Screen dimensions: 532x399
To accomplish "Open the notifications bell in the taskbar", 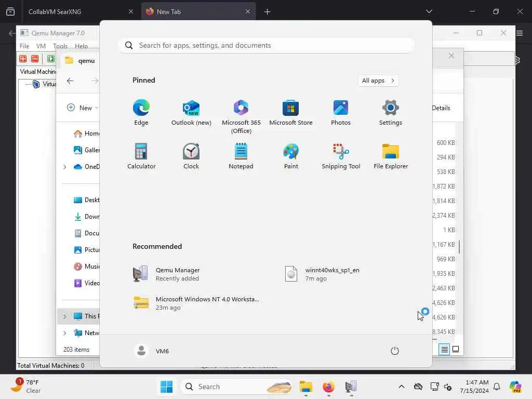I will pyautogui.click(x=497, y=387).
